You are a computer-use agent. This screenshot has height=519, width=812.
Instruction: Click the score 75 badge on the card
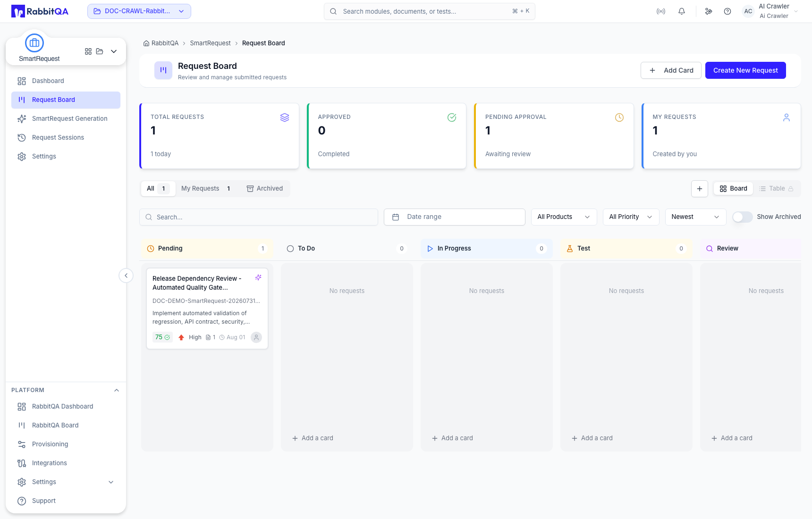162,337
